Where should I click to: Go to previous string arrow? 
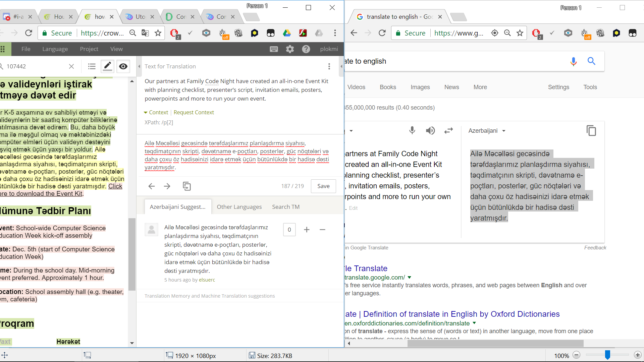tap(152, 186)
